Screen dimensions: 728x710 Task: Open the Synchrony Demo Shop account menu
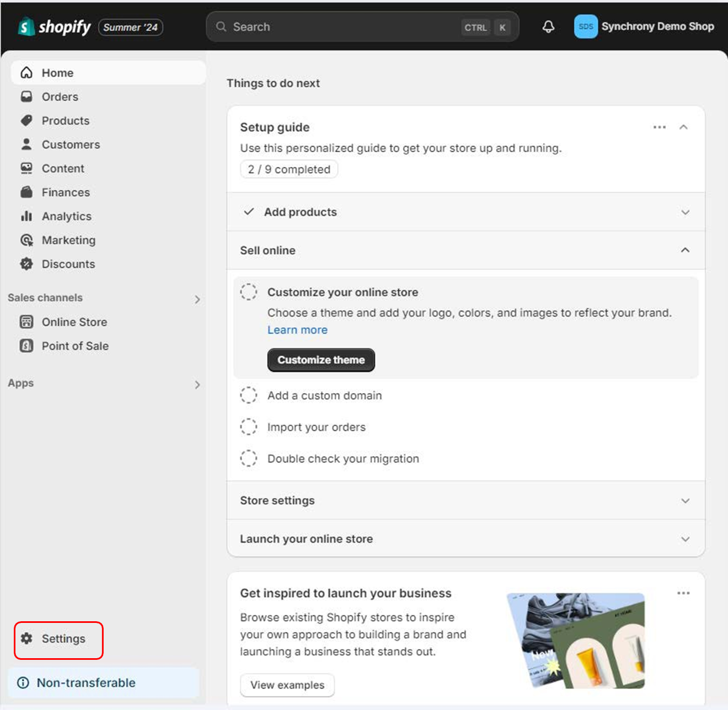click(x=644, y=26)
